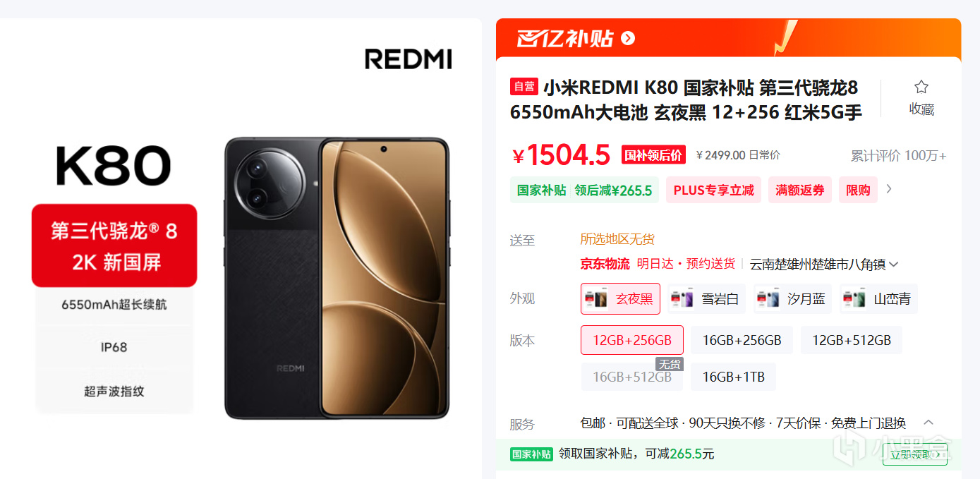Select the 山峦青 color option
Viewport: 980px width, 479px height.
coord(878,298)
